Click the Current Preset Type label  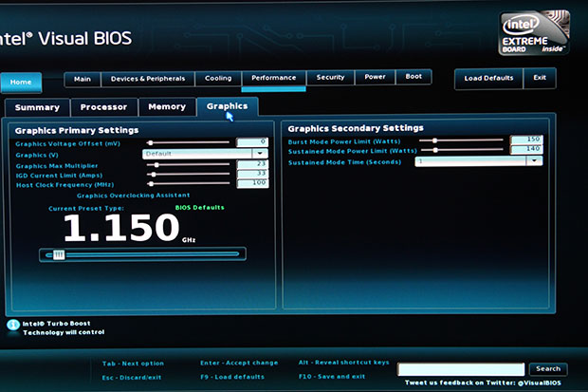point(86,209)
